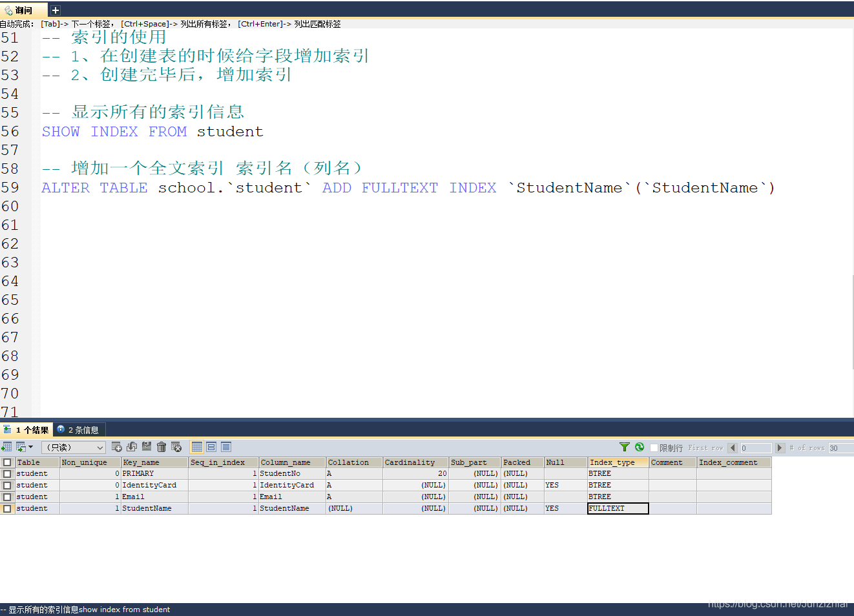Open the export options dropdown arrow

[30, 447]
